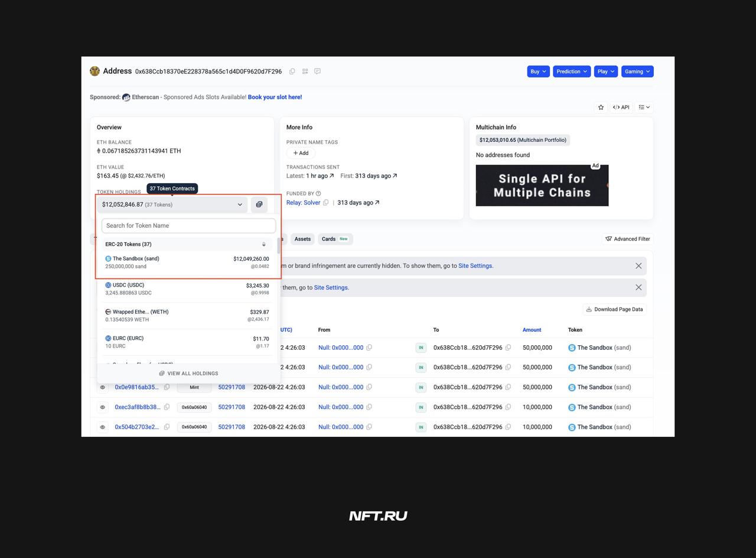Viewport: 756px width, 558px height.
Task: Copy the address 0x638Ccb18370e...d7F296 at the top
Action: click(292, 72)
